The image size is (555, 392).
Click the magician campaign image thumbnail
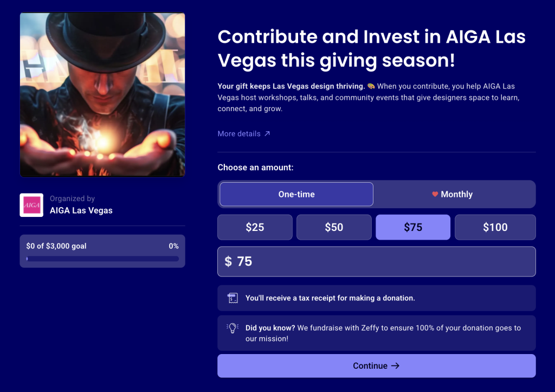(x=102, y=94)
